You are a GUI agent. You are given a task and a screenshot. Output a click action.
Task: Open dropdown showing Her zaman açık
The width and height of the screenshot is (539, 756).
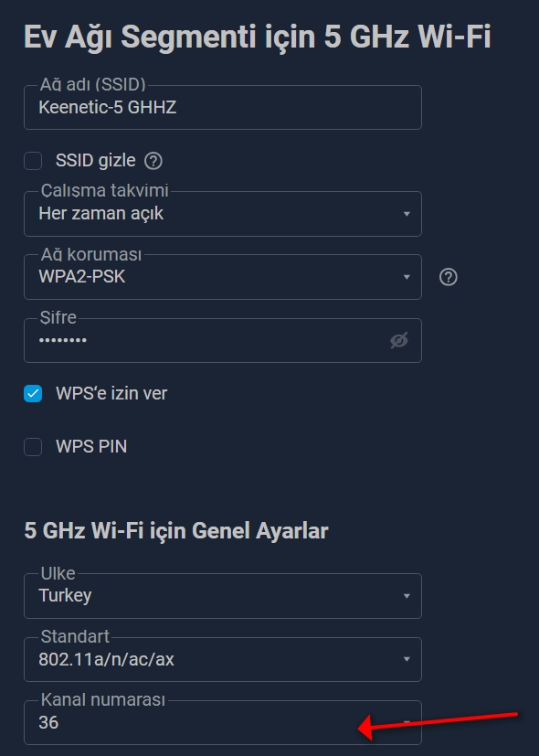223,214
